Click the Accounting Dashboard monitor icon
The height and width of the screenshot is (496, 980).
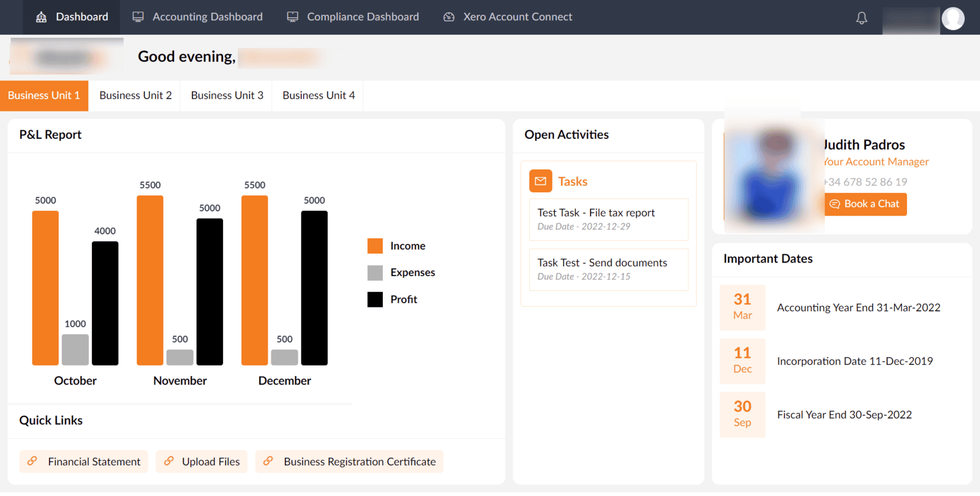tap(138, 17)
